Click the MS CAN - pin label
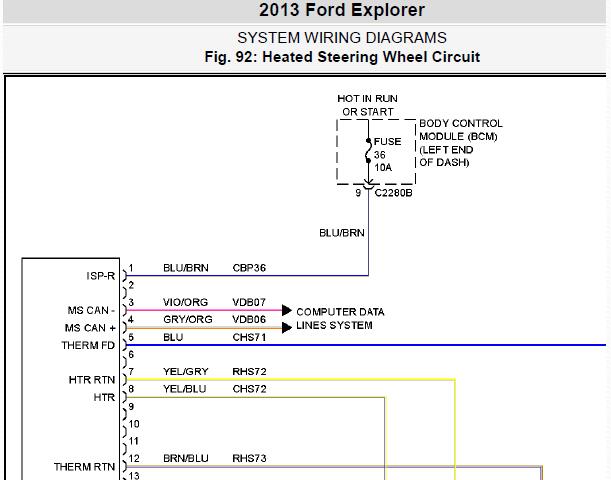Viewport: 611px width, 480px height. pos(91,311)
